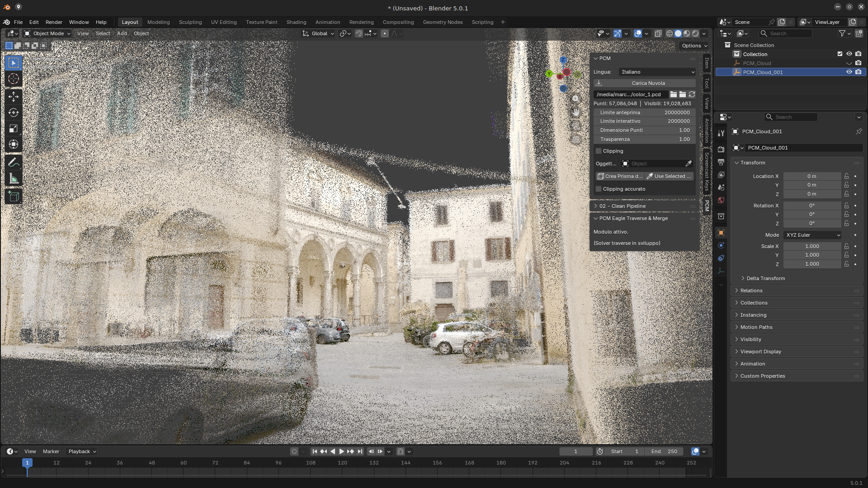Open the Render properties tab icon
This screenshot has height=488, width=868.
pyautogui.click(x=721, y=150)
